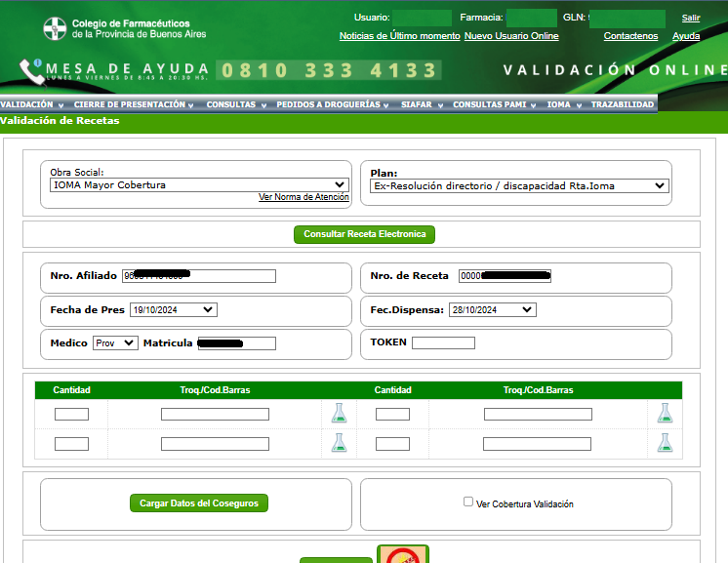Open Ver Norma de Atención link

[303, 197]
